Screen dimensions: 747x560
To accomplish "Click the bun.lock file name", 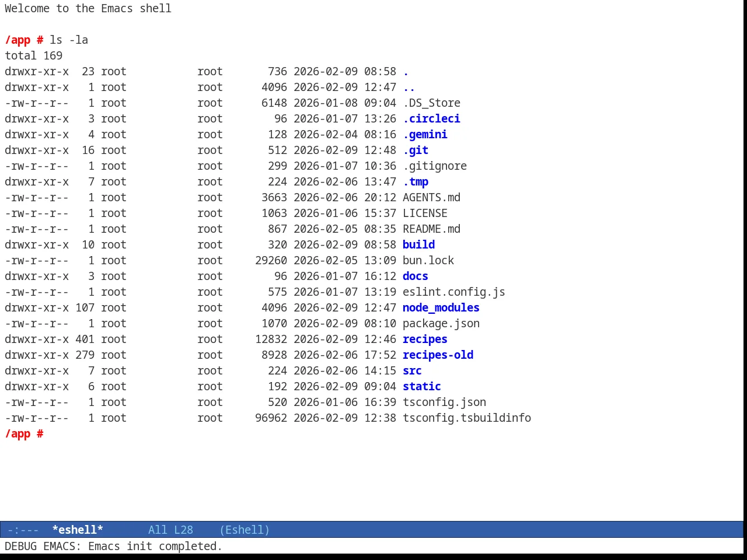I will [x=428, y=260].
